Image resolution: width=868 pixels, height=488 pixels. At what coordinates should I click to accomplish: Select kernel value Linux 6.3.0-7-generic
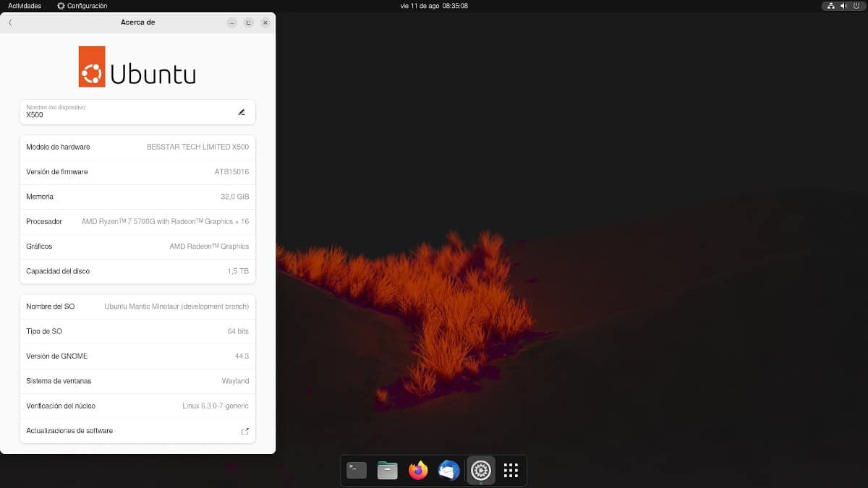coord(216,406)
